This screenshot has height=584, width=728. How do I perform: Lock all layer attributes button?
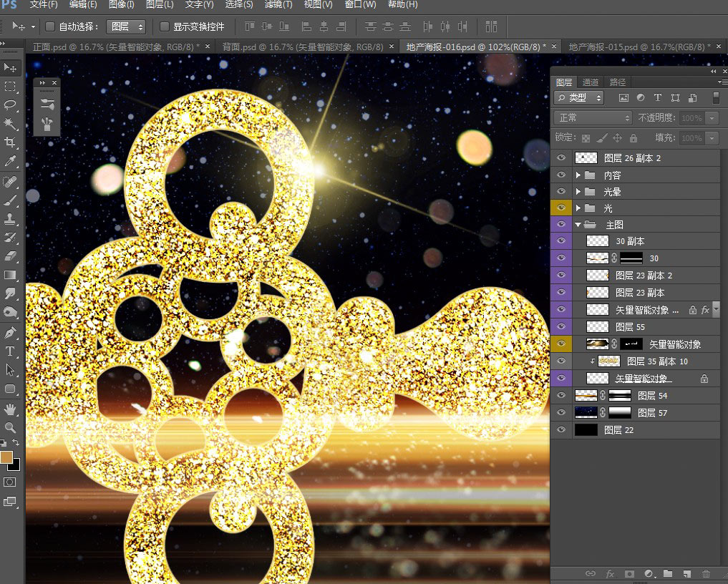point(634,138)
